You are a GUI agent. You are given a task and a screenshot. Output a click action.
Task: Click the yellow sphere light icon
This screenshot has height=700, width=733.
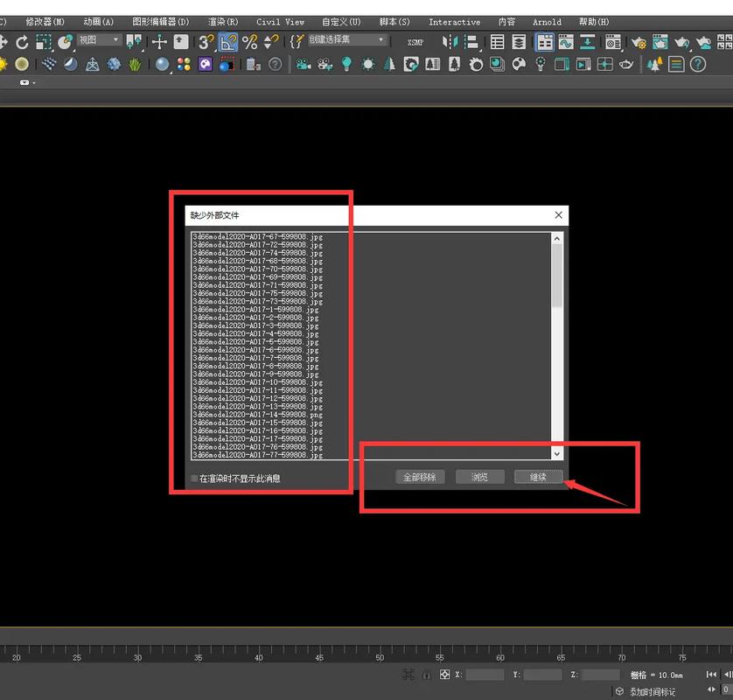coord(22,64)
